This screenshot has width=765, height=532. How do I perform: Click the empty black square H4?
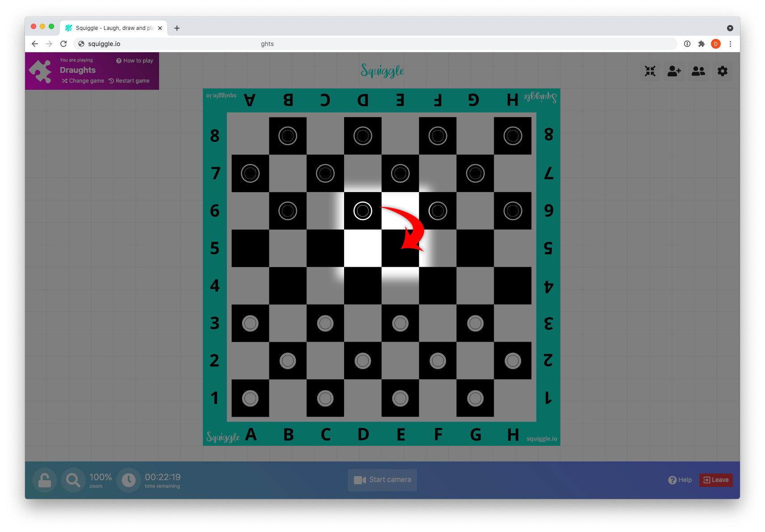pyautogui.click(x=513, y=286)
